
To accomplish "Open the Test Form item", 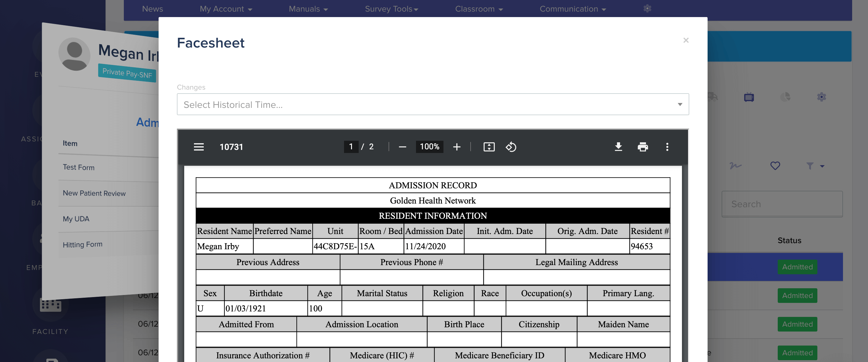I will coord(78,167).
